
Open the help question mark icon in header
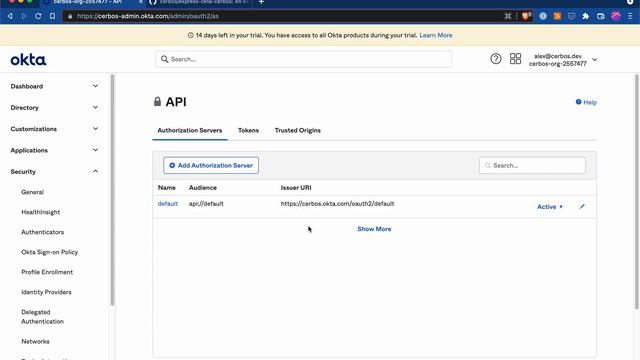[x=496, y=59]
